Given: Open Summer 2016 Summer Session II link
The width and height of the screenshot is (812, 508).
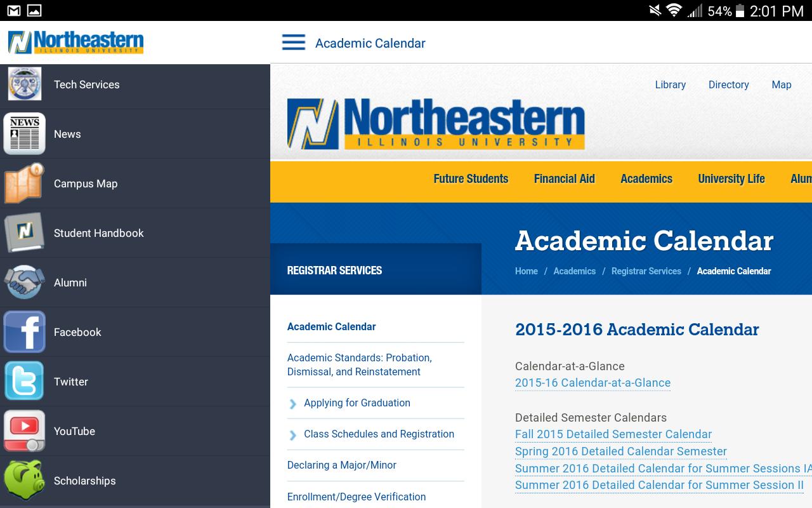Looking at the screenshot, I should tap(660, 485).
